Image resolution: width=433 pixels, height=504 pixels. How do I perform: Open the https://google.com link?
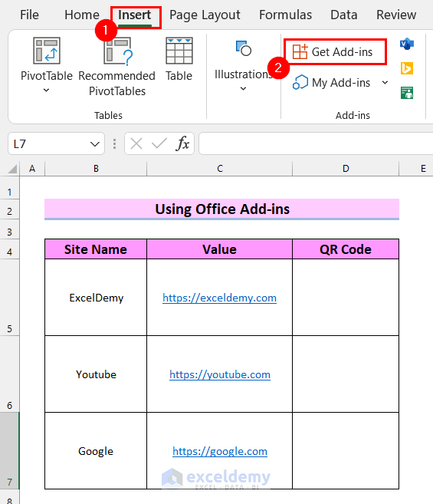tap(220, 452)
